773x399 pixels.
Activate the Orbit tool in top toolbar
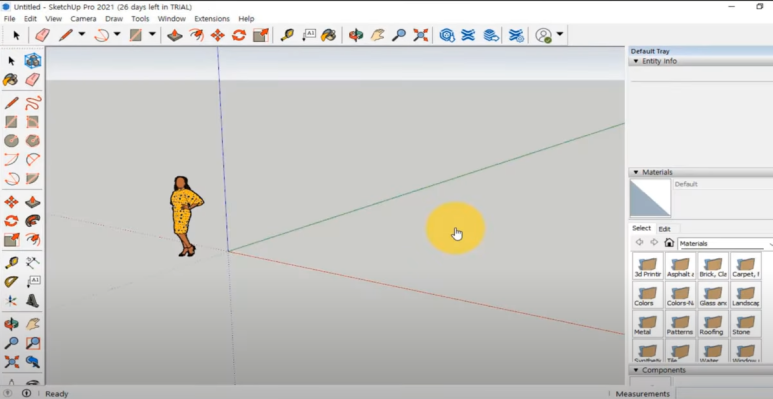click(x=355, y=35)
